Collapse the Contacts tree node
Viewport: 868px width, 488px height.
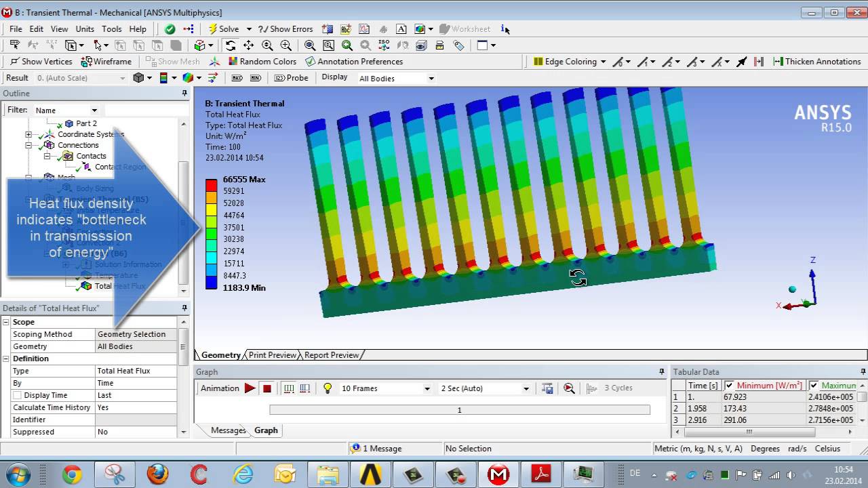[47, 156]
